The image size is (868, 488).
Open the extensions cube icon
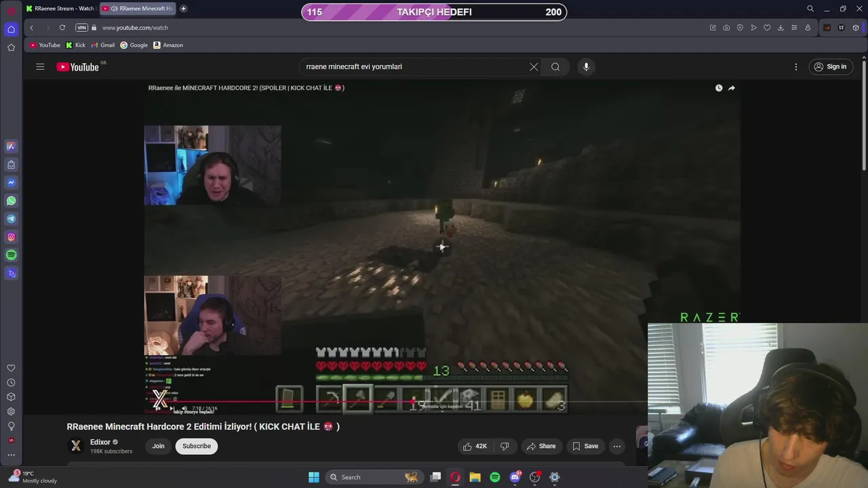pos(856,28)
